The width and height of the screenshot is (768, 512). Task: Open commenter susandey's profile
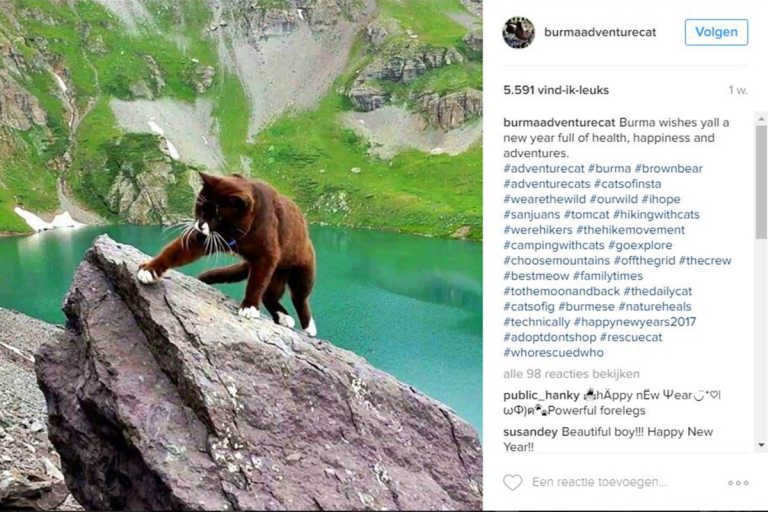click(530, 432)
